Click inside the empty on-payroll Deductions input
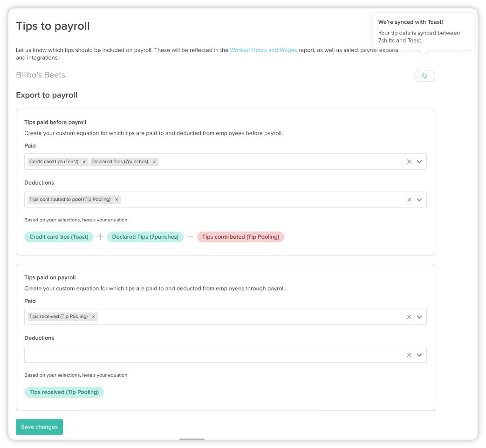Screen dimensions: 486x448 point(210,355)
